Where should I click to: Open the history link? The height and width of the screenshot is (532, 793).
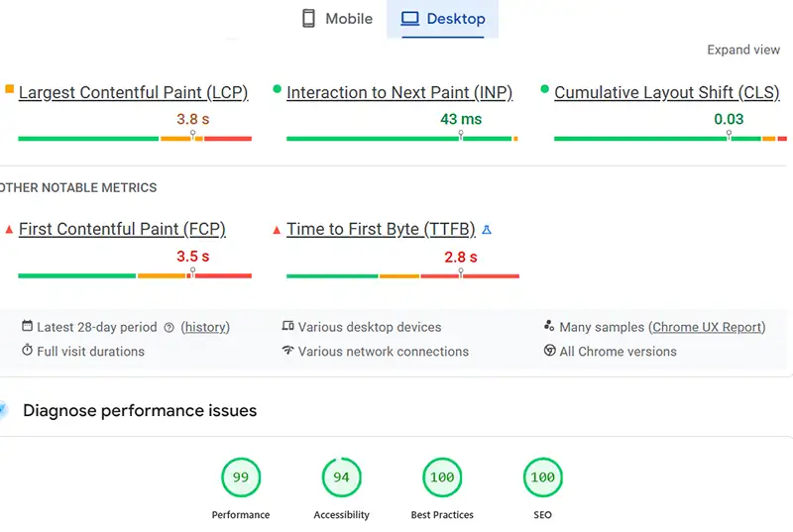pos(206,327)
